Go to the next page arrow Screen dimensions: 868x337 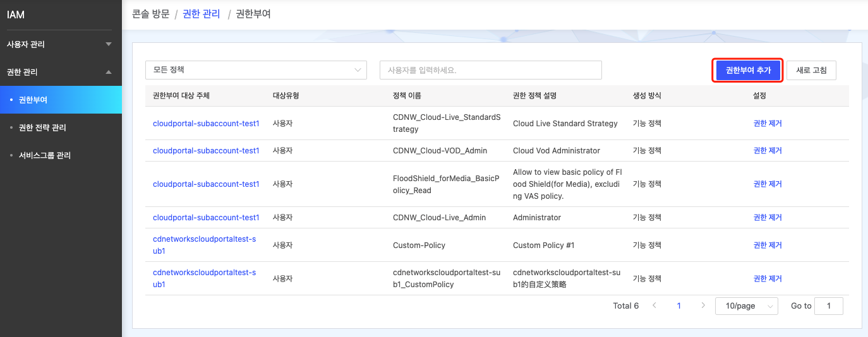(x=703, y=305)
